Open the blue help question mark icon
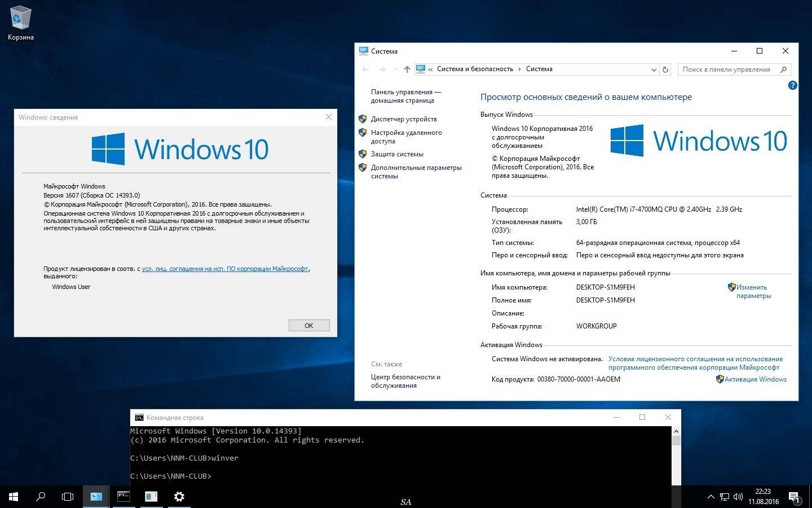This screenshot has height=508, width=812. (x=792, y=85)
